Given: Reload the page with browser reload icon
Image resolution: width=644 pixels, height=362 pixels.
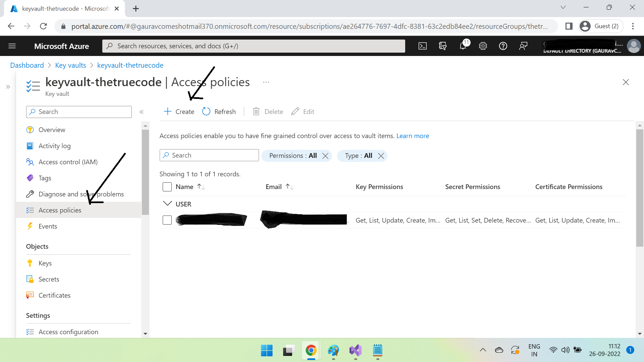Looking at the screenshot, I should pyautogui.click(x=43, y=26).
